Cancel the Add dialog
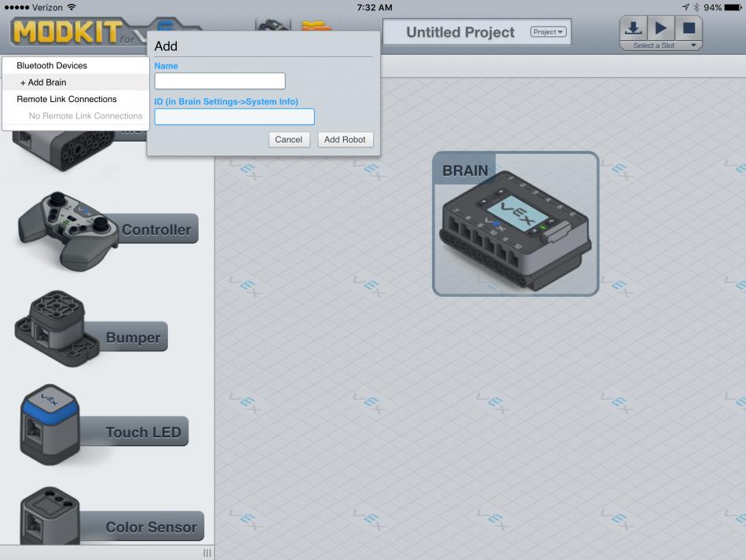746x560 pixels. click(289, 139)
